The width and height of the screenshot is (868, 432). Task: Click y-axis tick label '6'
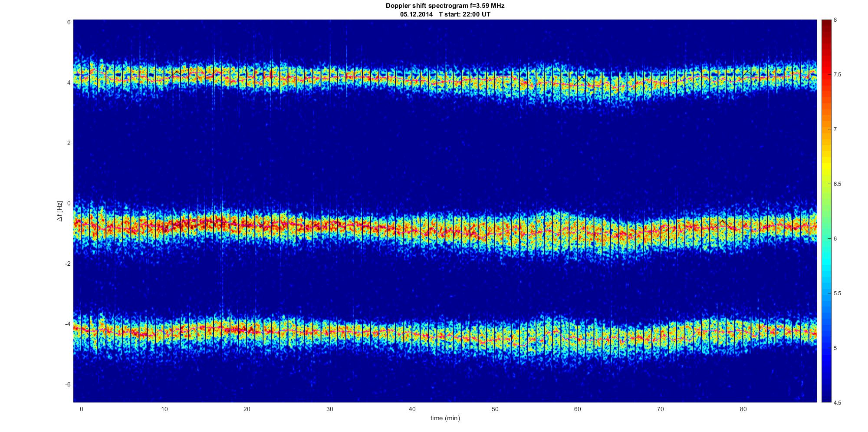69,22
